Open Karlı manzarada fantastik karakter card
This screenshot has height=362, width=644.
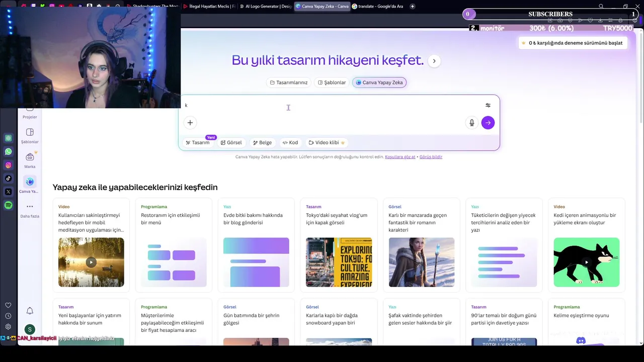(x=421, y=245)
